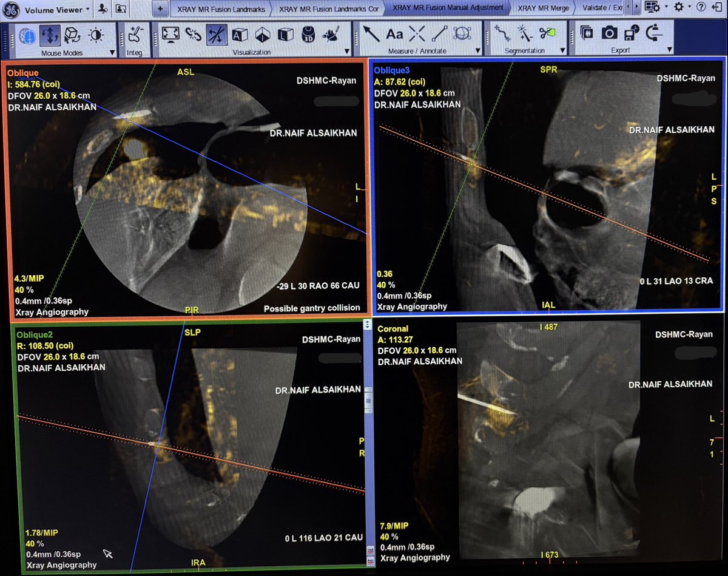Click the 4.3/MIP render mode in Oblique view
This screenshot has width=728, height=576.
pos(28,279)
